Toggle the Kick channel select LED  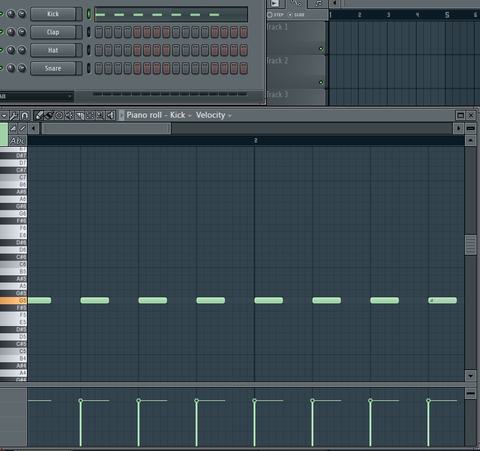click(89, 14)
